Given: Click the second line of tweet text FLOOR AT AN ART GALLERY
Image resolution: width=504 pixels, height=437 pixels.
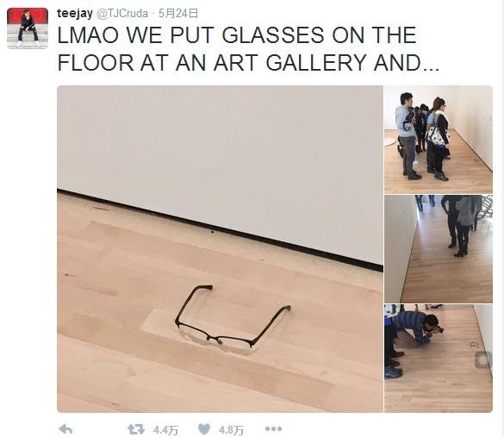Looking at the screenshot, I should (x=248, y=63).
